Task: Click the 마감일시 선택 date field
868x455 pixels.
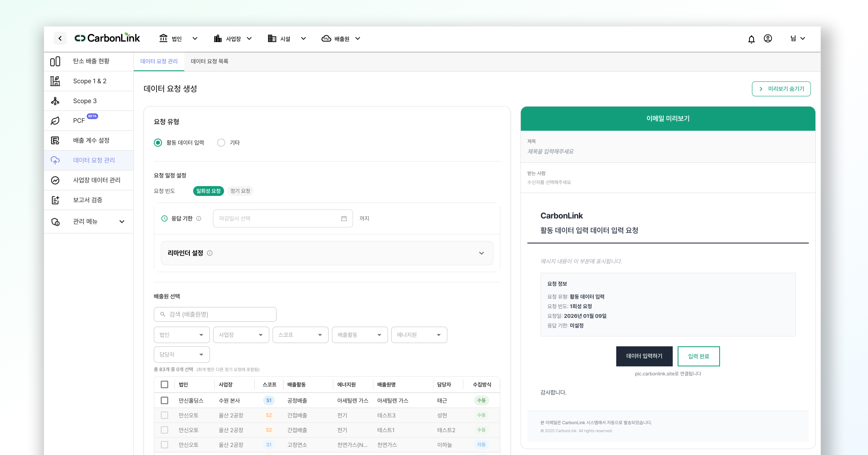Action: pos(283,218)
